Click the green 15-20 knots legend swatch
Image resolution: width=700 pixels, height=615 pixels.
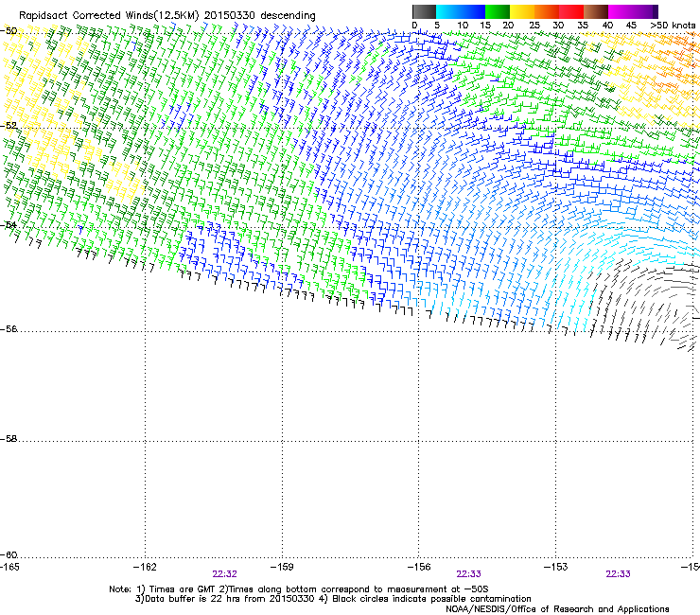point(498,11)
